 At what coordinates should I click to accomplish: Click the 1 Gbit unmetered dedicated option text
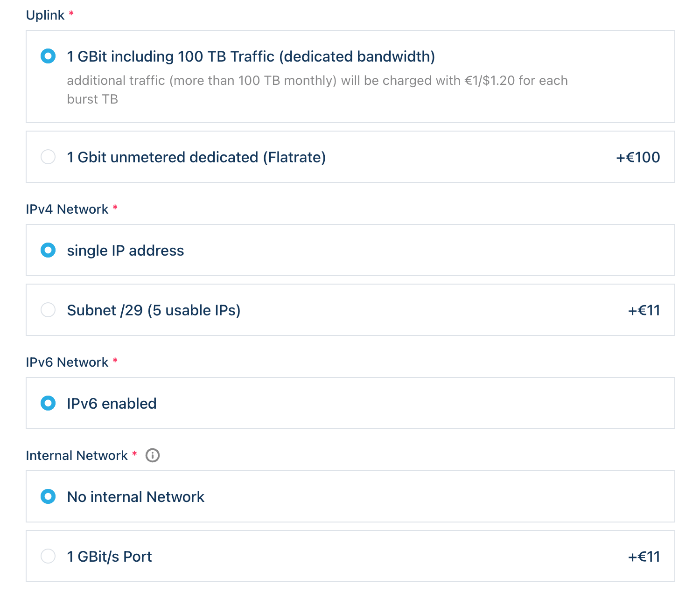pyautogui.click(x=196, y=157)
